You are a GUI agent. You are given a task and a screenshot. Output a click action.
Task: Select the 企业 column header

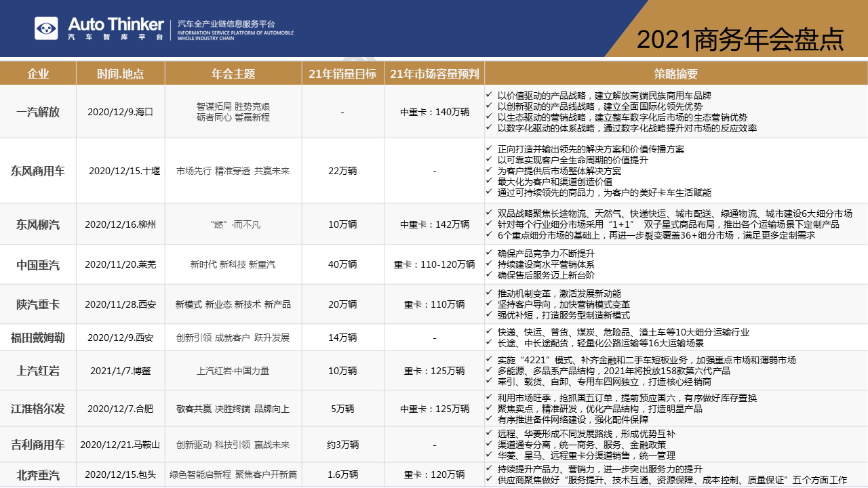point(38,74)
